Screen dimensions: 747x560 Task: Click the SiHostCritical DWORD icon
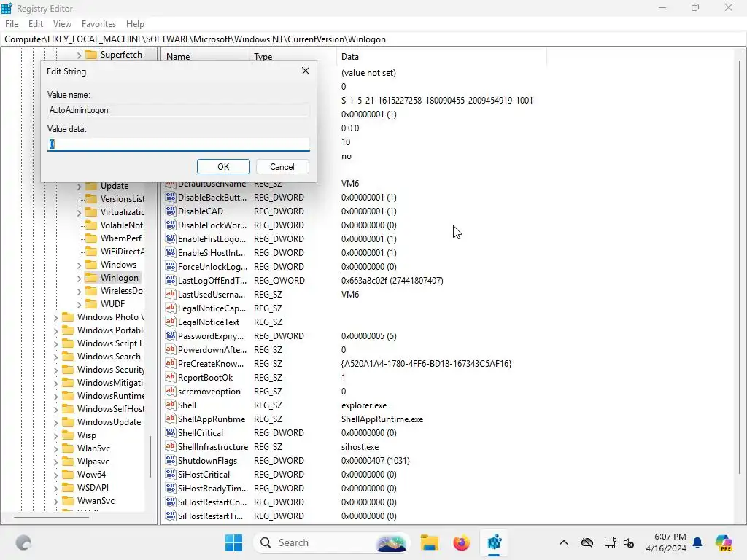pyautogui.click(x=171, y=474)
